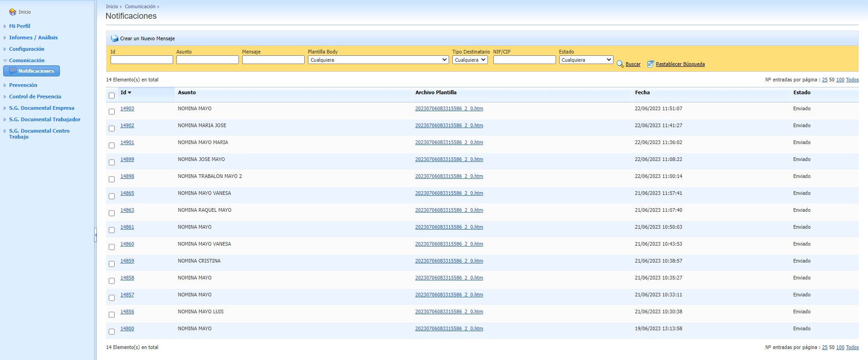This screenshot has height=360, width=868.
Task: Open notification Id 14858
Action: pos(127,278)
